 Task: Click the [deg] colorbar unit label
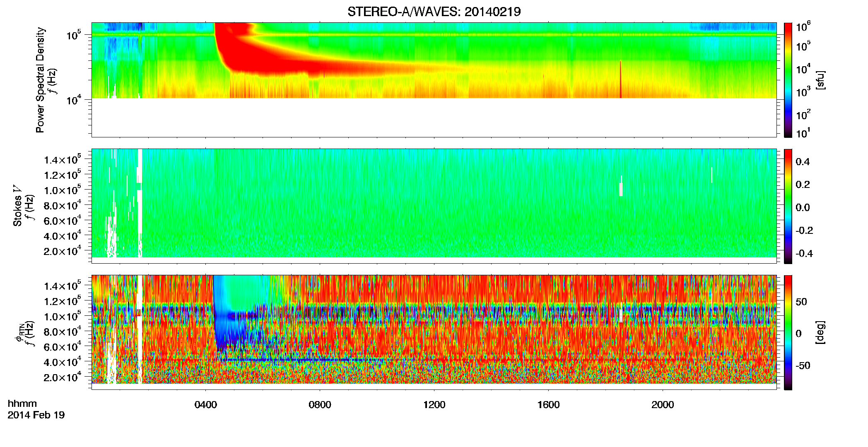820,332
